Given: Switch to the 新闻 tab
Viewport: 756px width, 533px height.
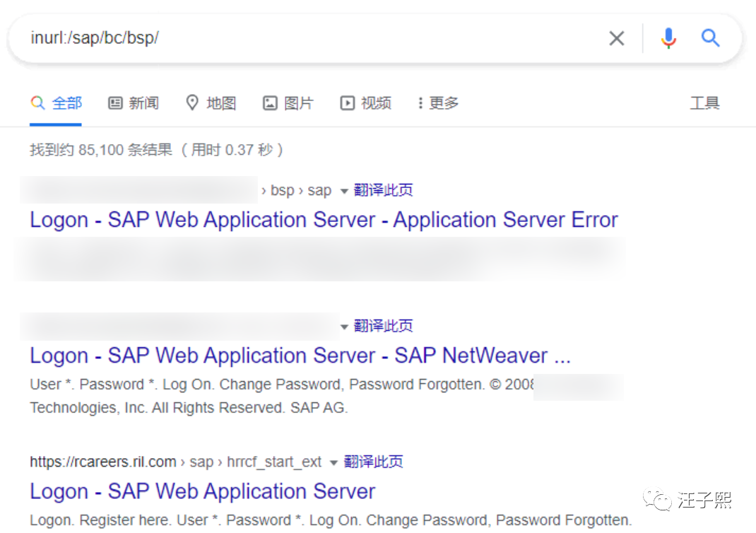Looking at the screenshot, I should [x=134, y=102].
